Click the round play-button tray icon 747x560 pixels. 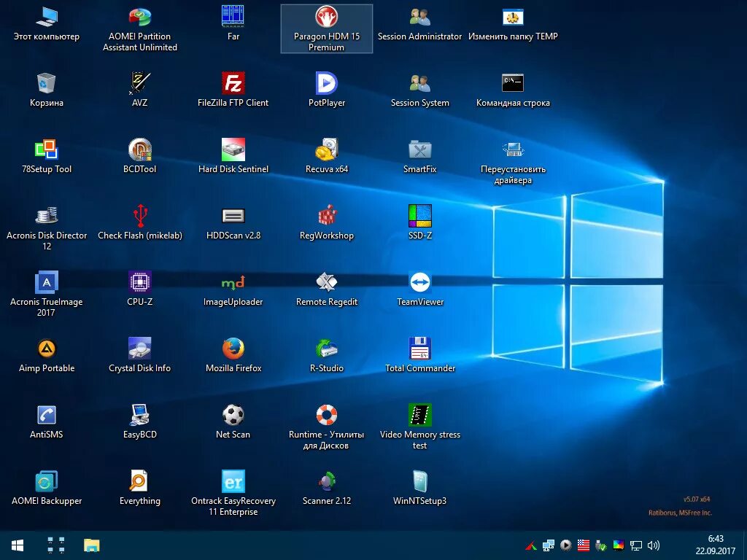pyautogui.click(x=565, y=545)
